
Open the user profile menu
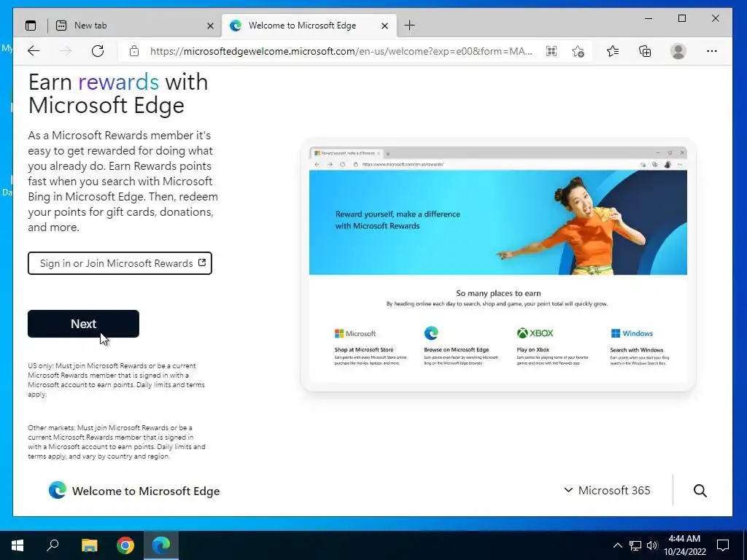point(678,51)
